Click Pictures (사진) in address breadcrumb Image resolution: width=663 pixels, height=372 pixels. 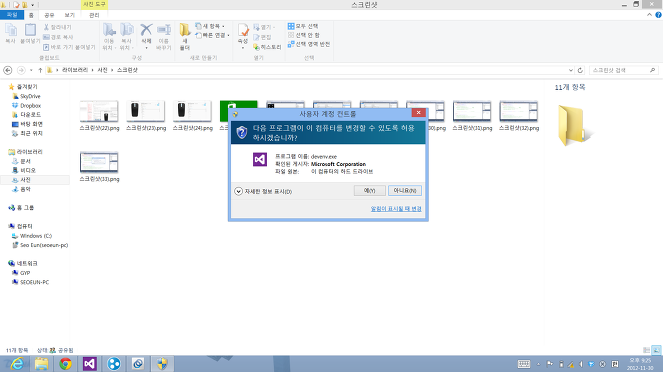coord(102,70)
